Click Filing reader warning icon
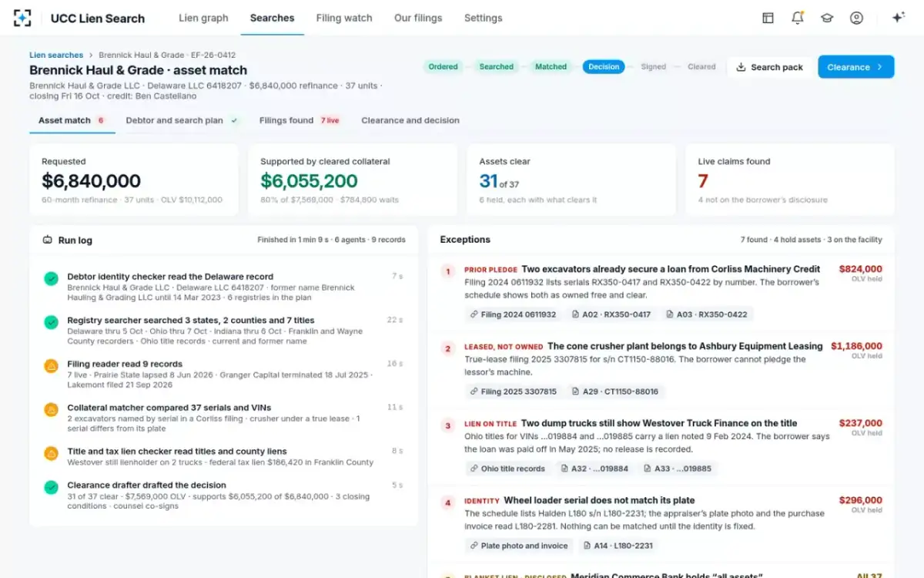This screenshot has width=924, height=578. point(51,366)
